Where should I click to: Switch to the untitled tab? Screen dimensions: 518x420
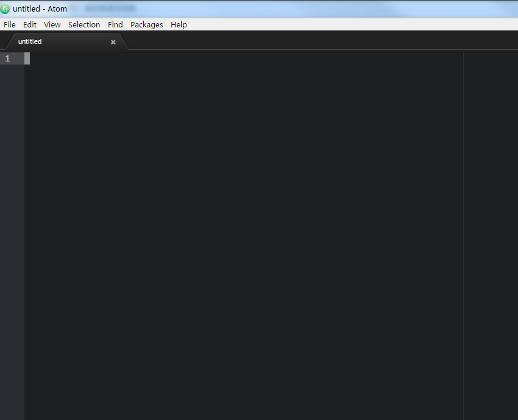coord(30,42)
